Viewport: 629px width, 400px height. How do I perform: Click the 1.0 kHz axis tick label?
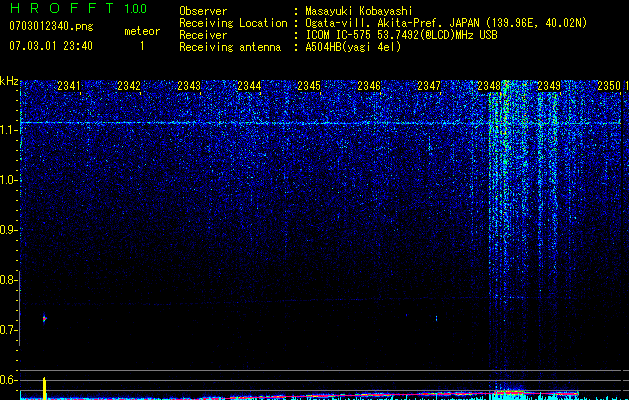[8, 180]
